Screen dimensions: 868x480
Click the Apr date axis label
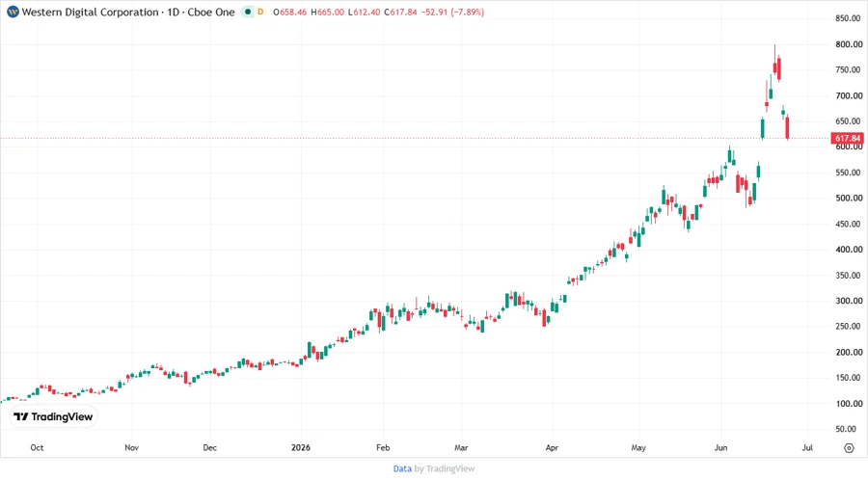(552, 447)
